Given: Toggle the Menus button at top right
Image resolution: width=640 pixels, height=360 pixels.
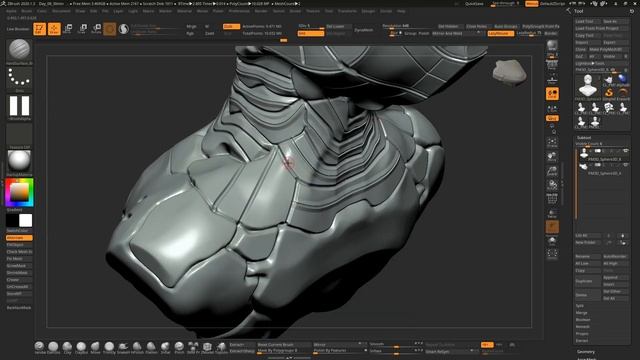Looking at the screenshot, I should (x=531, y=4).
